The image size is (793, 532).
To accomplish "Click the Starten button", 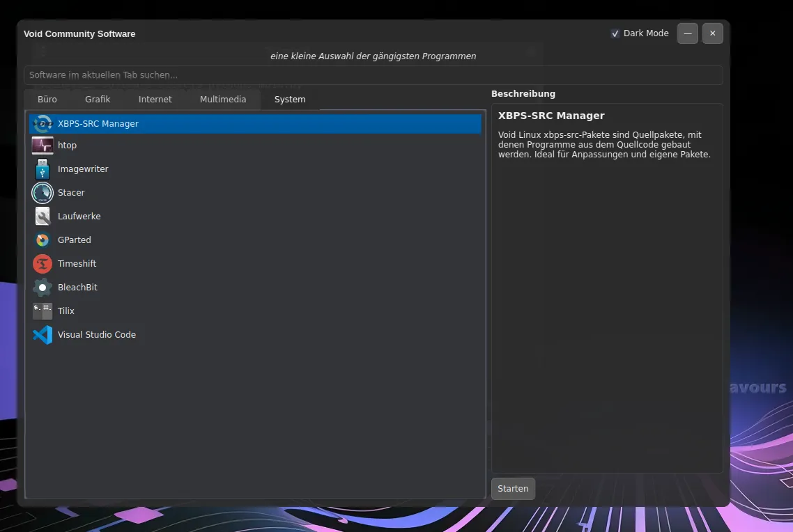I will tap(513, 489).
